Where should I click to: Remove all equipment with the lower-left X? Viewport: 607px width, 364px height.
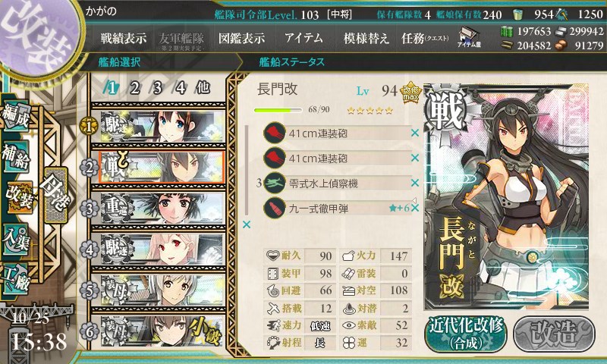246,224
